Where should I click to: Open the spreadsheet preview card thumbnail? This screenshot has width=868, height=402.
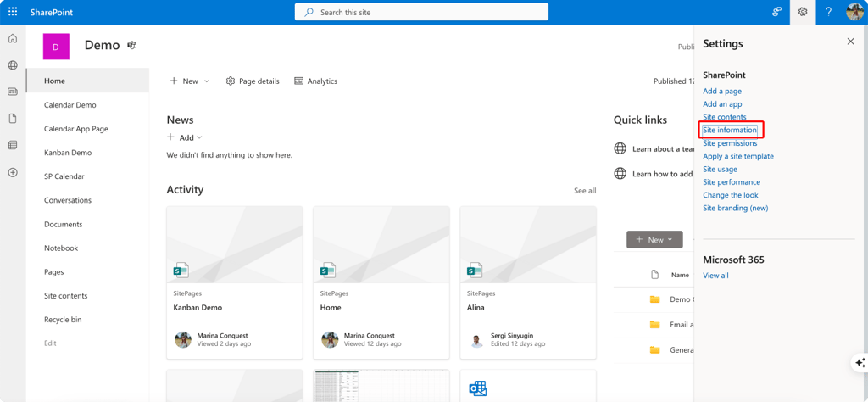pyautogui.click(x=381, y=386)
